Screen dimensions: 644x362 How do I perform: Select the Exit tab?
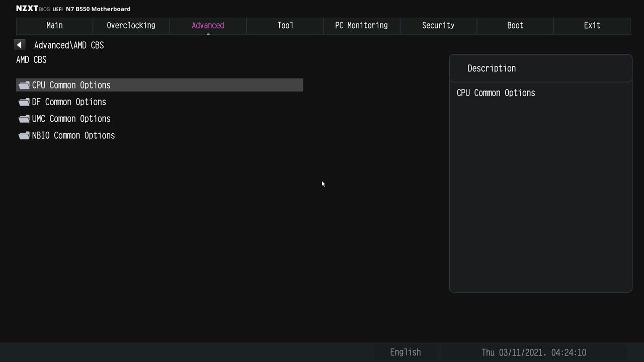(x=592, y=26)
